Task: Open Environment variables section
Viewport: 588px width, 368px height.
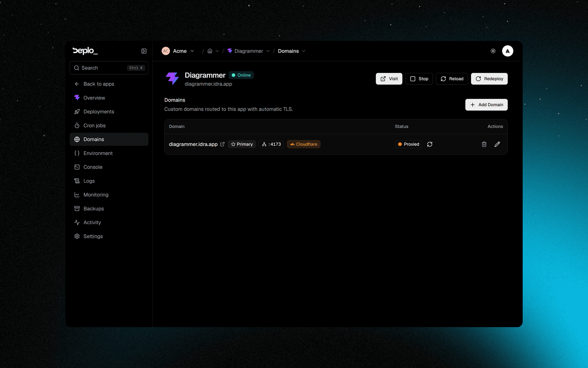Action: click(x=109, y=153)
